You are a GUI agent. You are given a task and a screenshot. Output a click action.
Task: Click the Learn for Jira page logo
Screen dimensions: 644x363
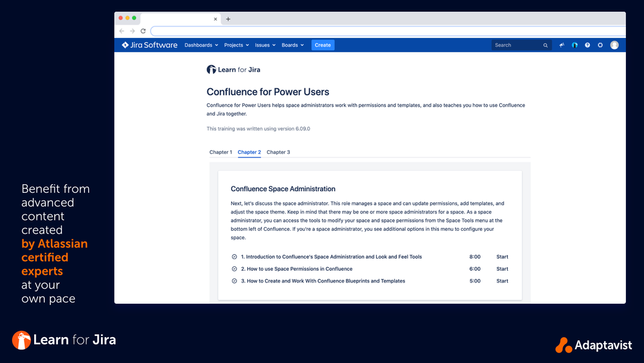[x=233, y=70]
